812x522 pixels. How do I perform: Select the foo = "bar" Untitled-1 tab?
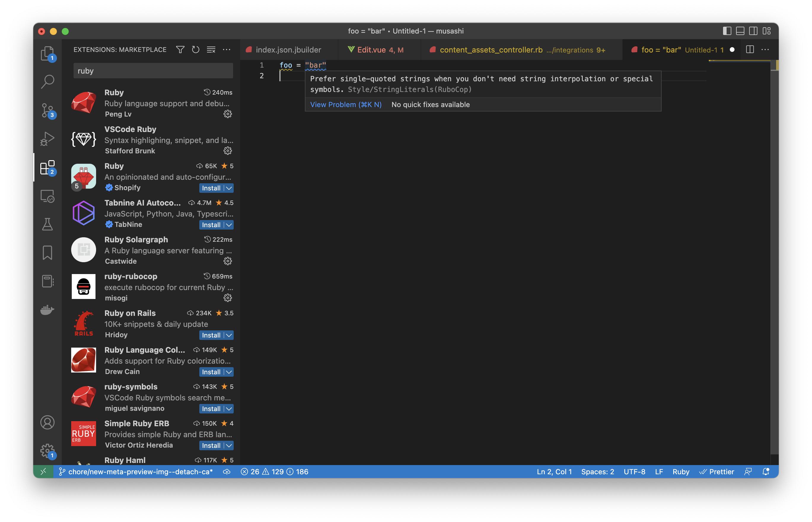681,50
